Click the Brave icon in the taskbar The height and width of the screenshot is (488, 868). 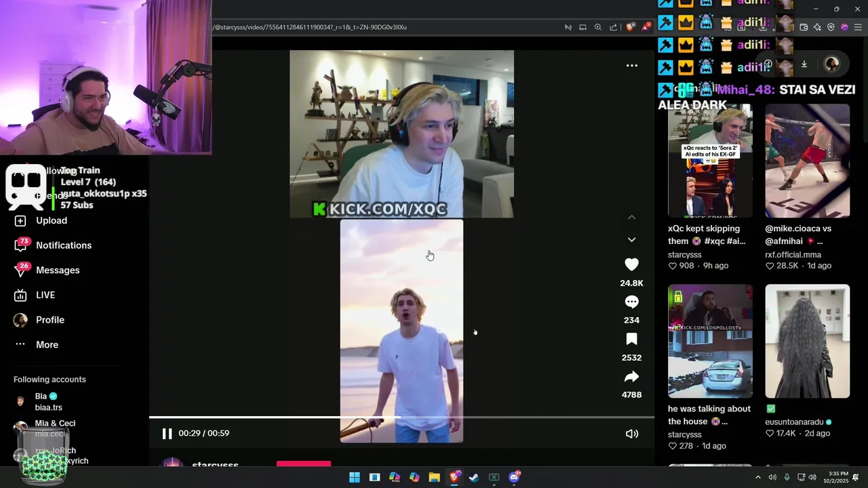pyautogui.click(x=454, y=477)
